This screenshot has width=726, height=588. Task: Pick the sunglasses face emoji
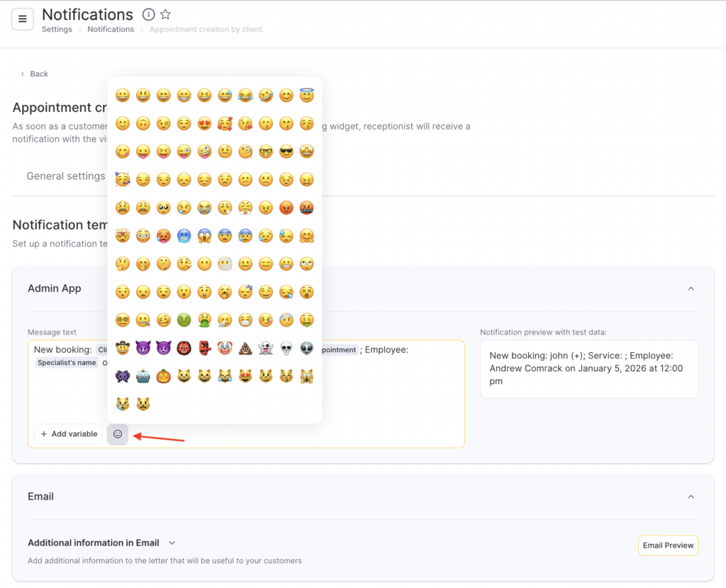pos(286,151)
